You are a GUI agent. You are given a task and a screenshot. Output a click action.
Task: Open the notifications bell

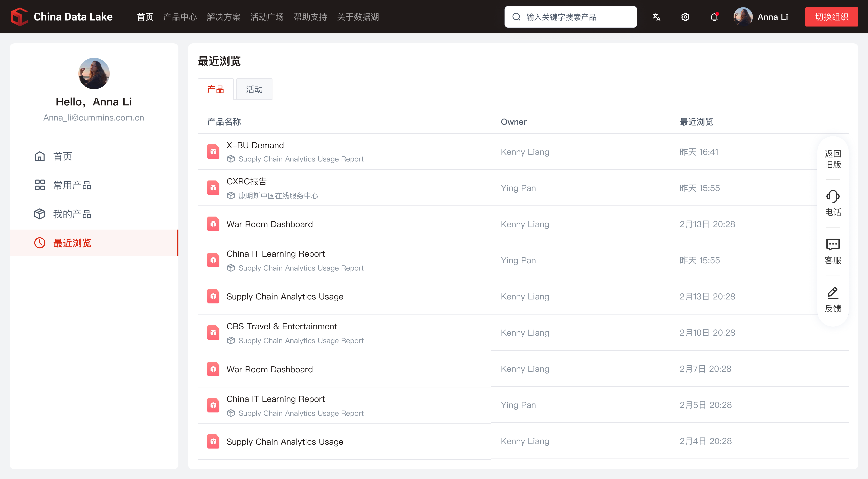pyautogui.click(x=714, y=17)
